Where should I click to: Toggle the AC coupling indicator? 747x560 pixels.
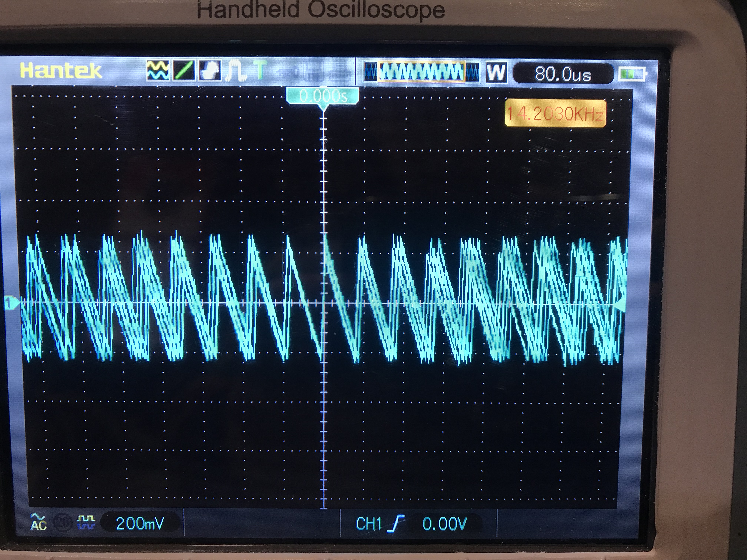pos(38,521)
